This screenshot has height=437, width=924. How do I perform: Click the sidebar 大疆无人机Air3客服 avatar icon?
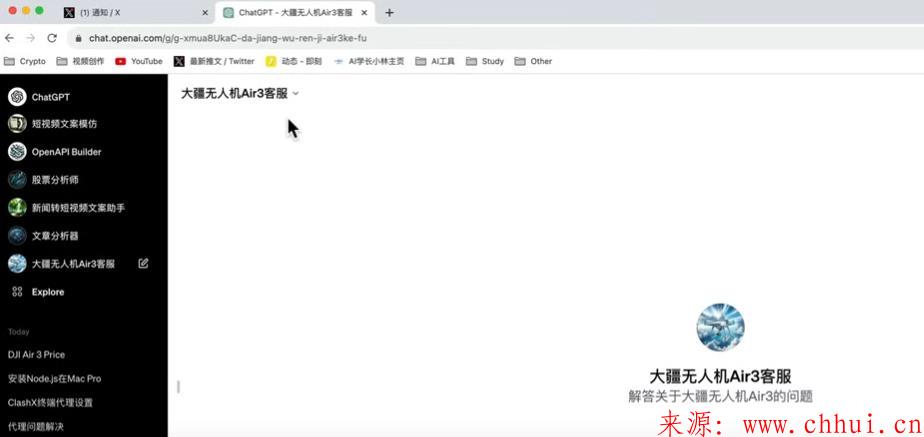click(x=17, y=263)
